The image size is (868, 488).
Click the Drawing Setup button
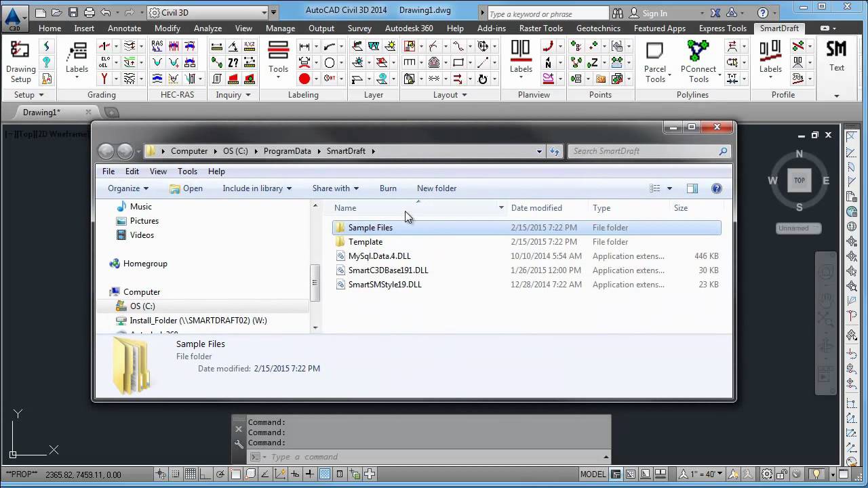coord(20,62)
